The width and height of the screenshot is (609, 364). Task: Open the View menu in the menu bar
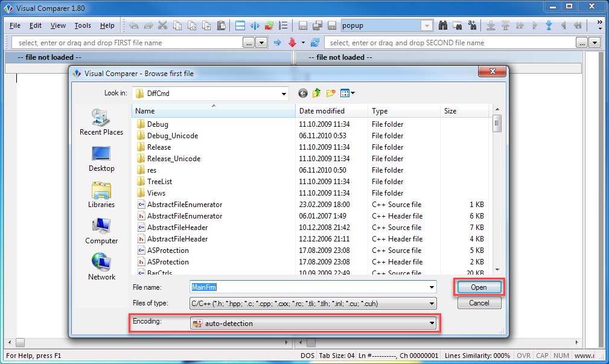(x=58, y=26)
